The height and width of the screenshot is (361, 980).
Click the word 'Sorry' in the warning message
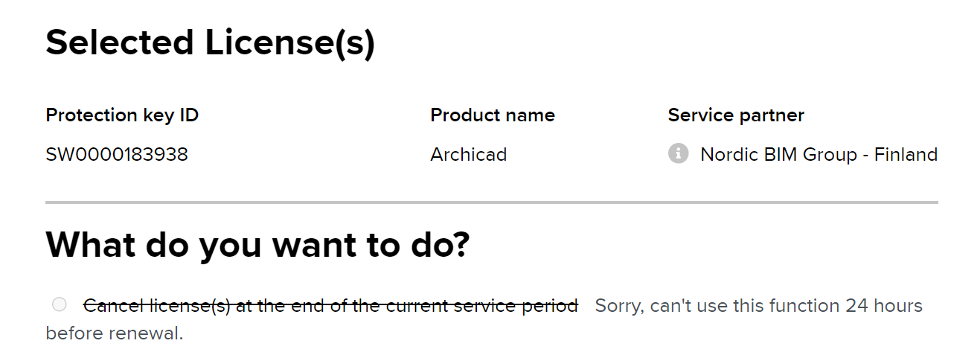[x=618, y=305]
